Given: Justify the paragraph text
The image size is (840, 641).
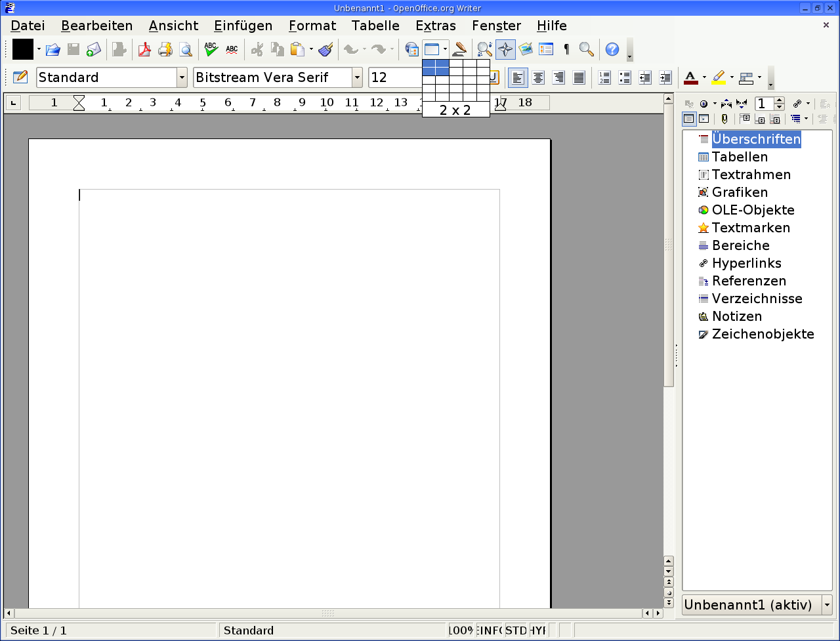Looking at the screenshot, I should [x=579, y=77].
